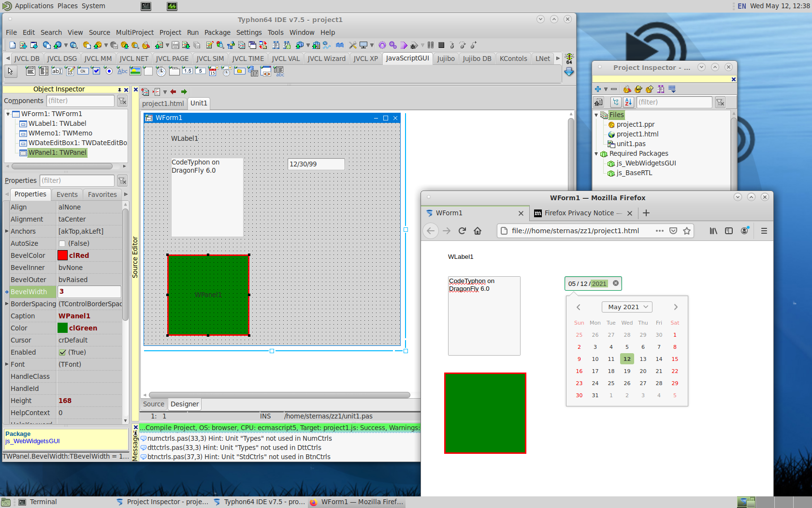Click the green Color property swatch
Viewport: 812px width, 508px height.
click(62, 328)
